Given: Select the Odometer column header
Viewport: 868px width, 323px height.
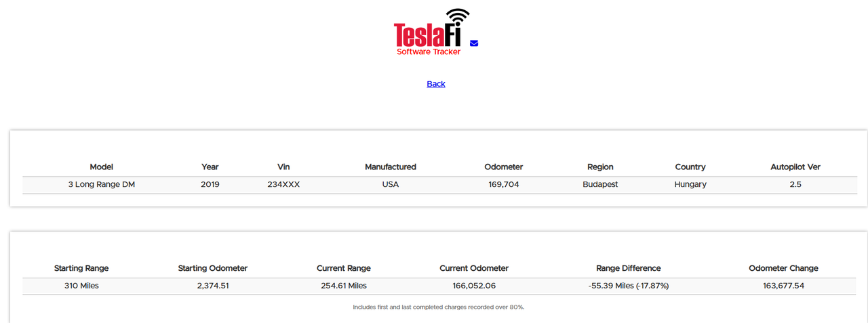Looking at the screenshot, I should click(504, 167).
